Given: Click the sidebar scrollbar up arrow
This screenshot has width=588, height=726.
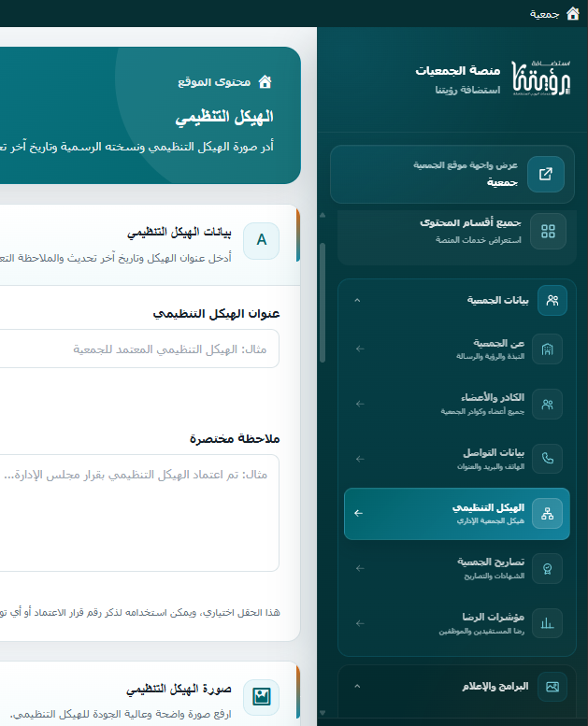Looking at the screenshot, I should [x=323, y=215].
